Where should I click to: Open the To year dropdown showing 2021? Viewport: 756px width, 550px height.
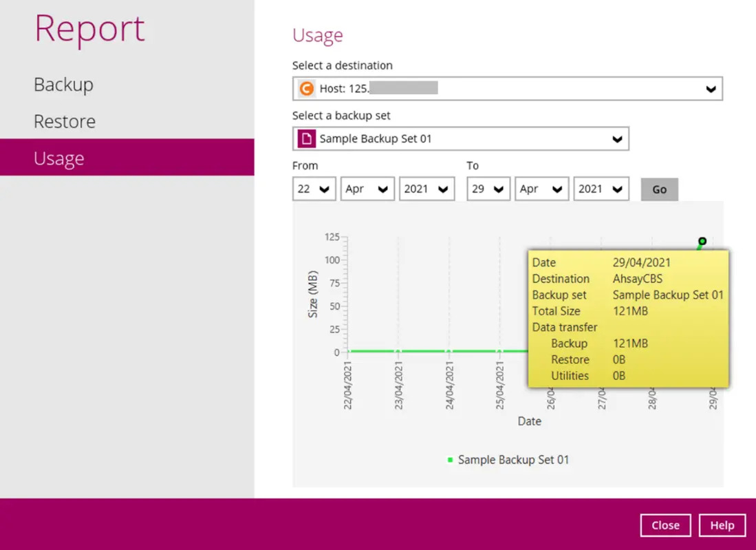click(601, 189)
